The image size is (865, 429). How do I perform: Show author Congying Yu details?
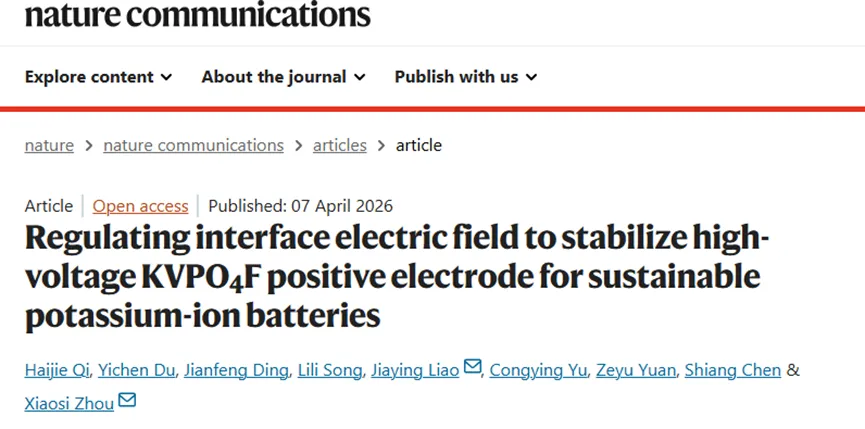pyautogui.click(x=538, y=370)
